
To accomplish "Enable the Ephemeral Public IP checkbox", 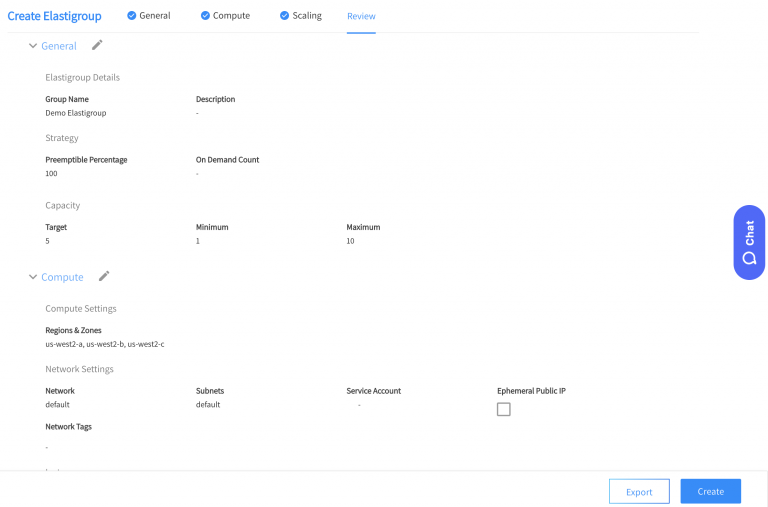I will [504, 409].
